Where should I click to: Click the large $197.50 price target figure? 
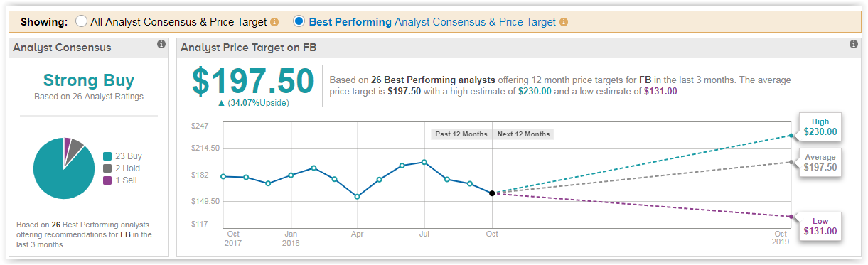click(x=252, y=82)
